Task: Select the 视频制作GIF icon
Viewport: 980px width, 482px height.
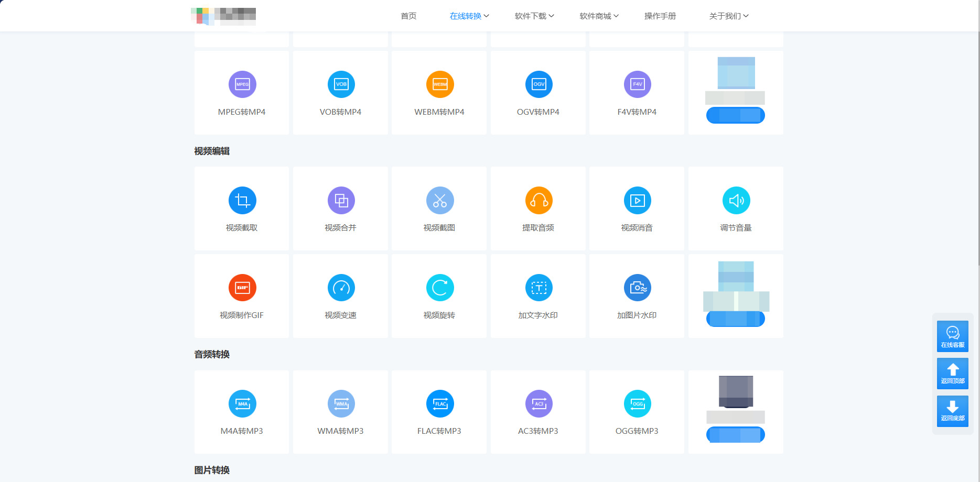Action: coord(242,288)
